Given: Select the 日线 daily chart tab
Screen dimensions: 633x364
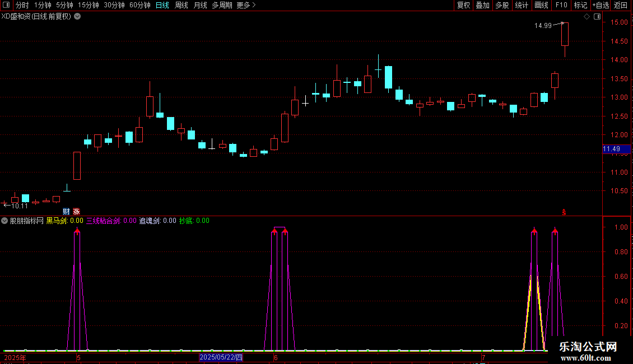Looking at the screenshot, I should click(x=162, y=5).
